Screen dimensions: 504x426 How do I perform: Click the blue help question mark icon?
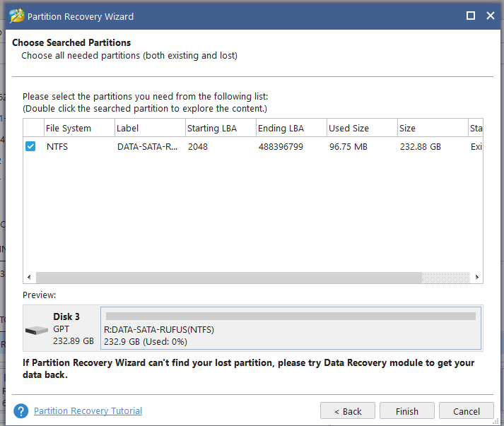click(x=20, y=410)
